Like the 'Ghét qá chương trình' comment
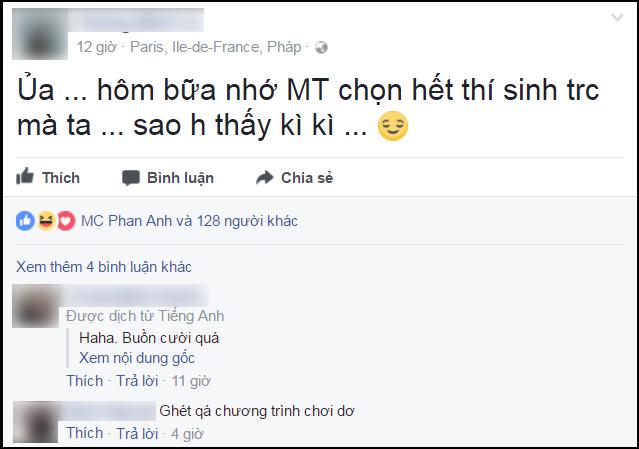639x449 pixels. tap(85, 433)
